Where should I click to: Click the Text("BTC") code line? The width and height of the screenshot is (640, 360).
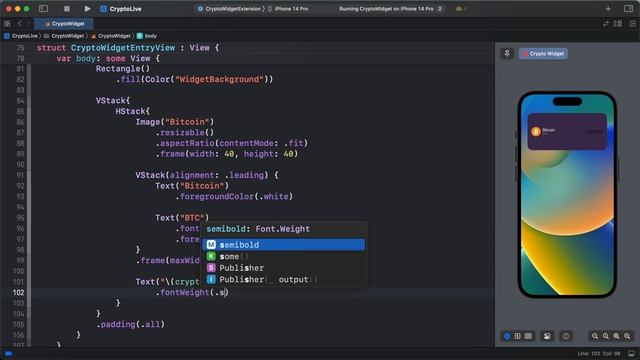click(182, 218)
